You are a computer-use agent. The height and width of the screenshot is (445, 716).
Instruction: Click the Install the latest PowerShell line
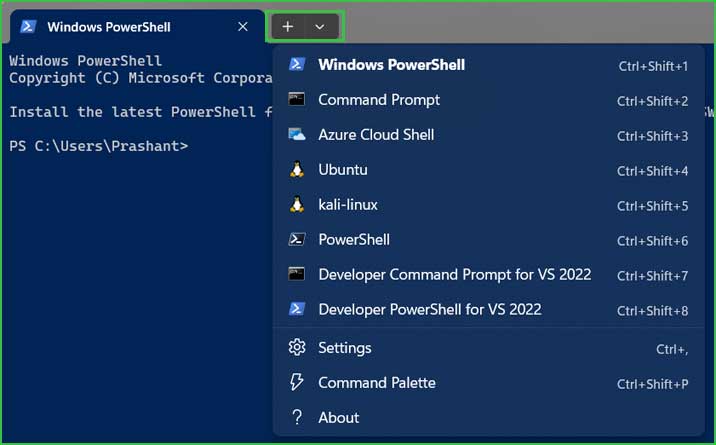[141, 112]
